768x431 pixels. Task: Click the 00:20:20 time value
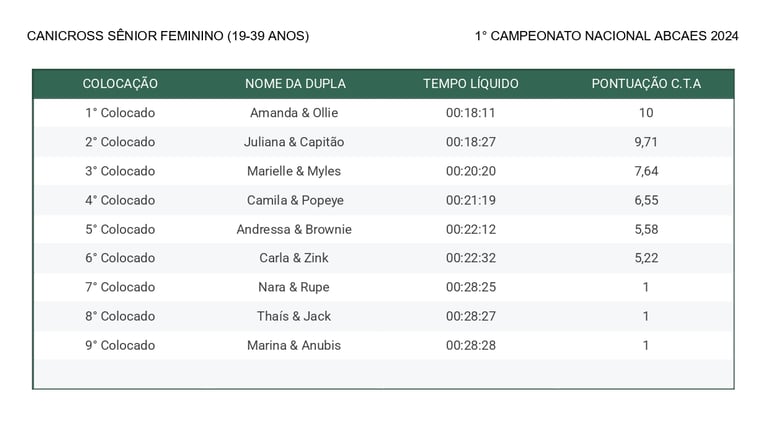point(471,171)
